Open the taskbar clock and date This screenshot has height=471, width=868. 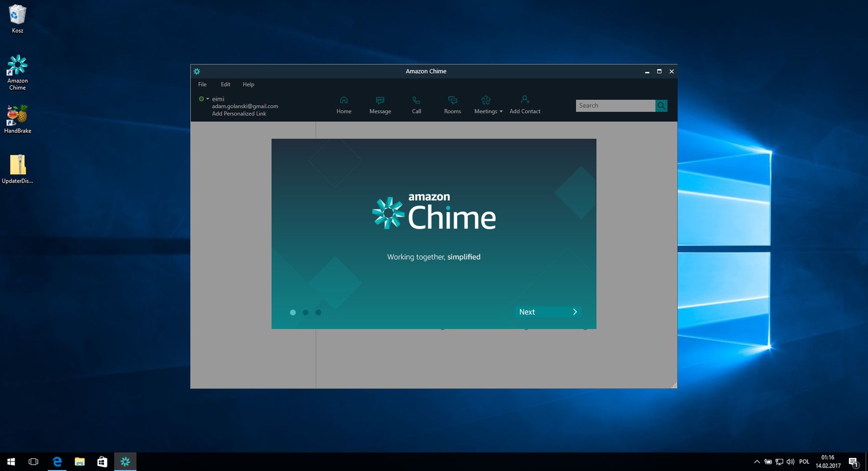point(828,461)
